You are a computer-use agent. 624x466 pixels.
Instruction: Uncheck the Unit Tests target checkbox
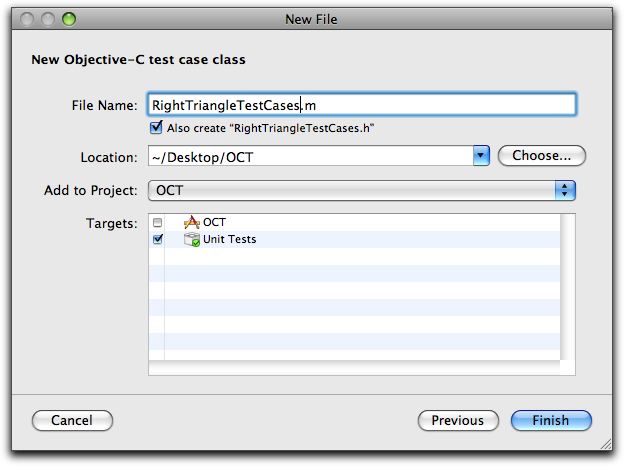point(158,239)
